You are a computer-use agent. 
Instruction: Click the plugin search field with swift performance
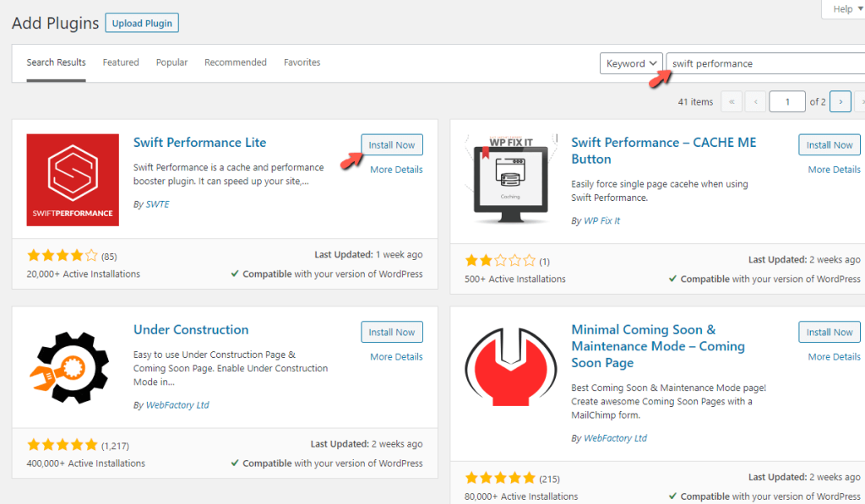[x=765, y=63]
